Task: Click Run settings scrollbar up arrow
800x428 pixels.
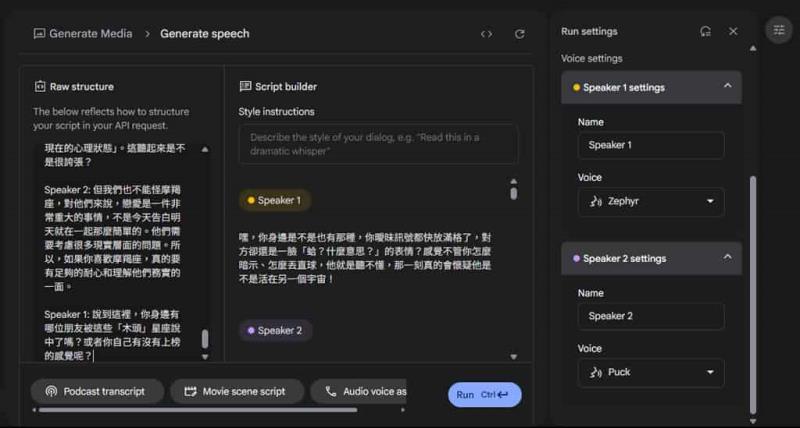Action: (753, 48)
